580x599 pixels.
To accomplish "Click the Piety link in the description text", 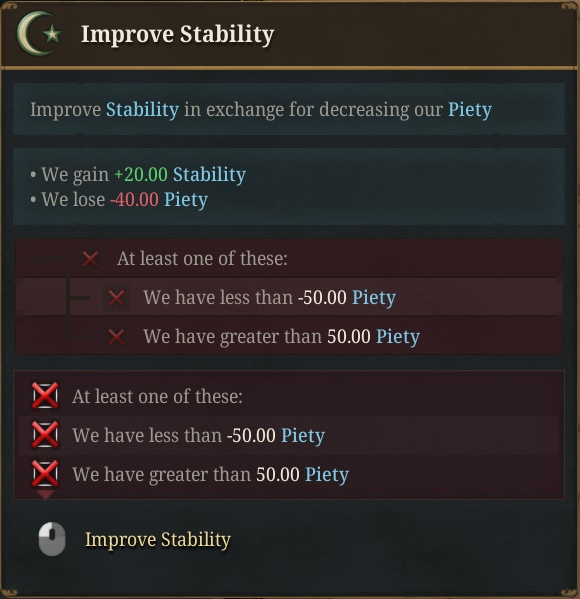I will click(x=470, y=110).
